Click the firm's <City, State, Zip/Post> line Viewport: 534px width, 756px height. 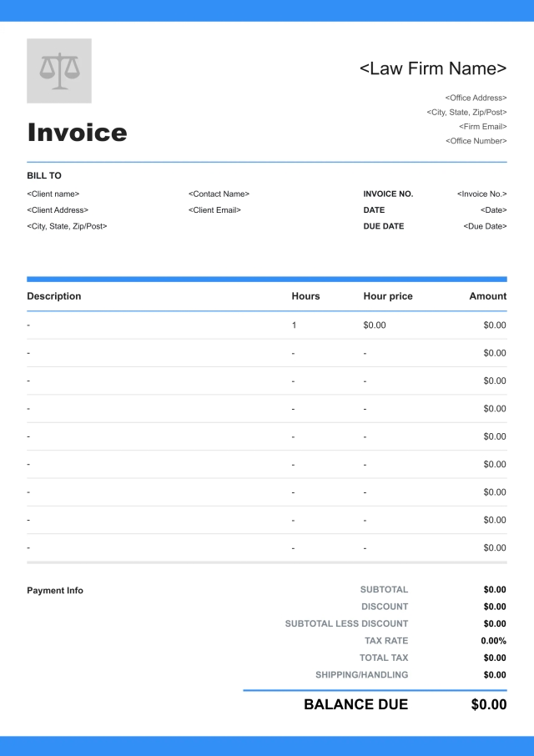pos(466,113)
